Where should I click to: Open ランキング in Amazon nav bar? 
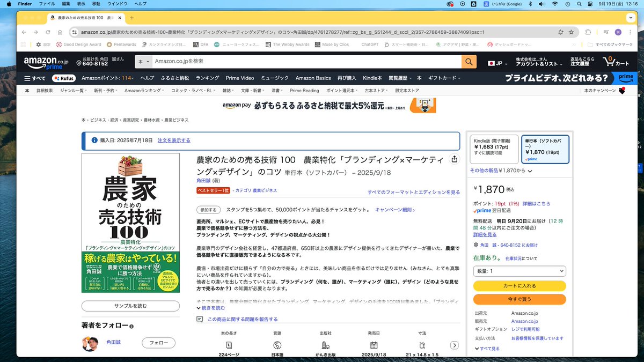pos(208,78)
